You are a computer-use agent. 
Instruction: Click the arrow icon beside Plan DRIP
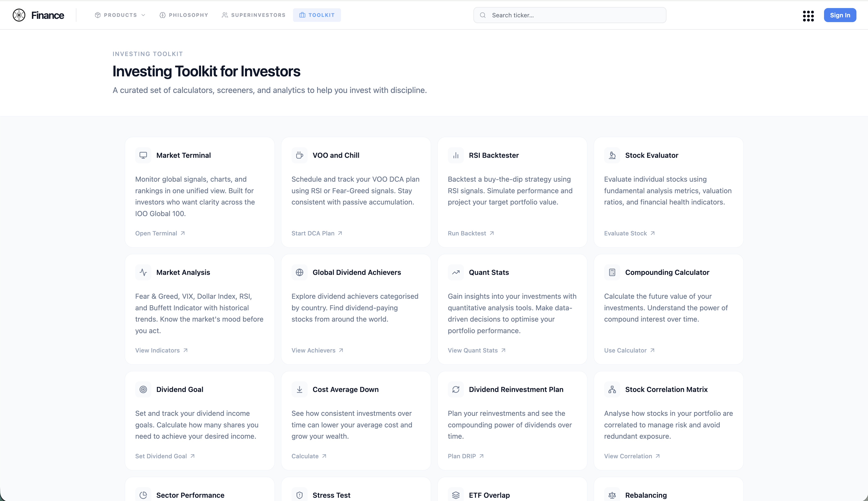481,456
